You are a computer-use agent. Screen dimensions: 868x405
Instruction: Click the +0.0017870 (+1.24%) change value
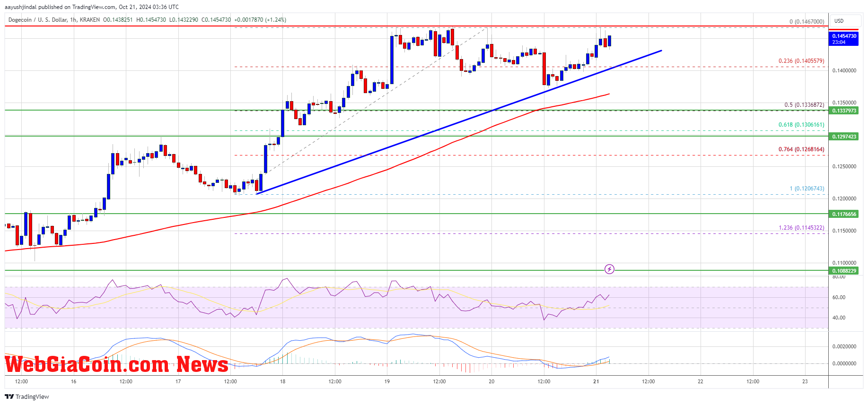[x=260, y=20]
